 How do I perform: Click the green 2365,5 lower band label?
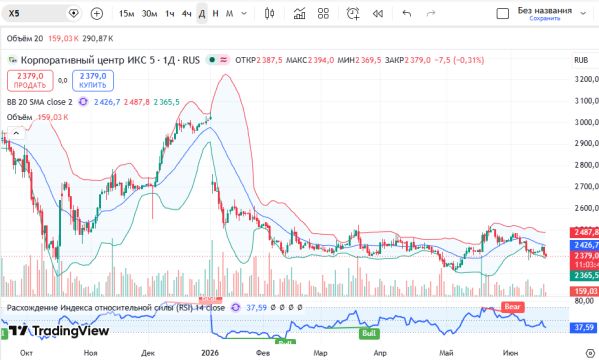584,275
